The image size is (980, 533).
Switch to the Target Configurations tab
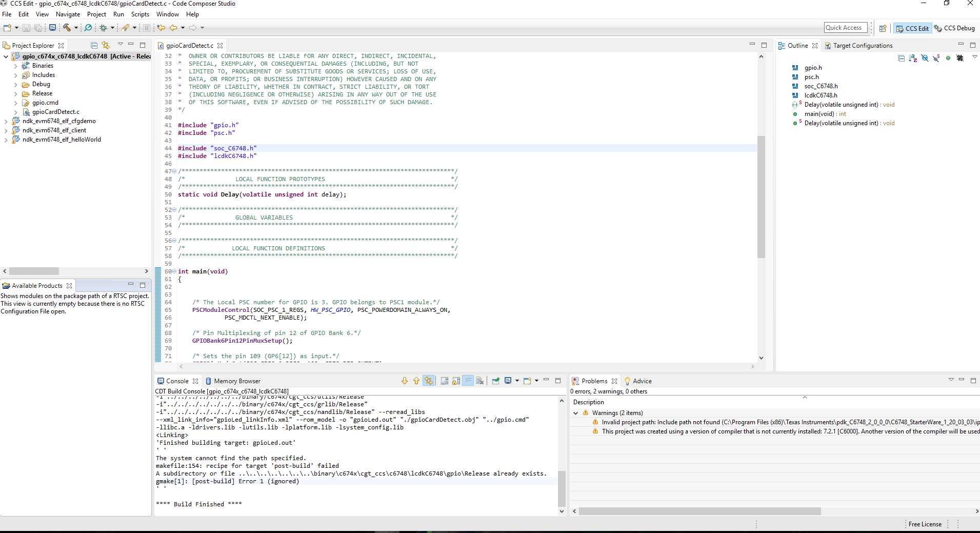(x=862, y=46)
